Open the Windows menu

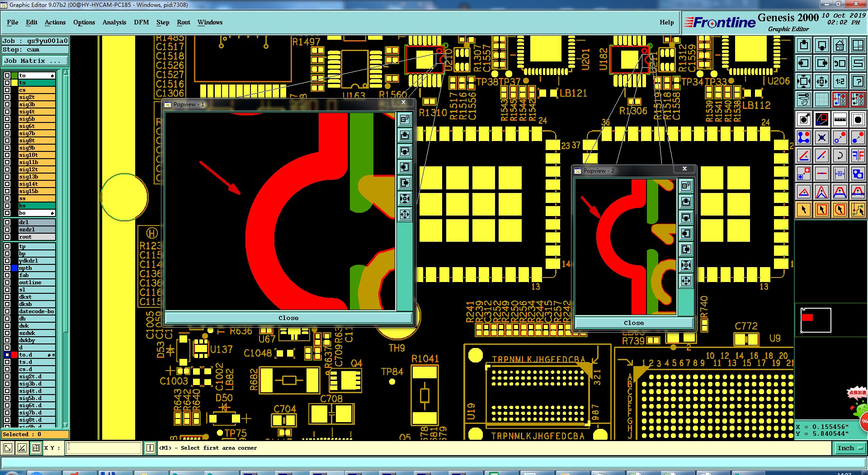click(x=210, y=22)
